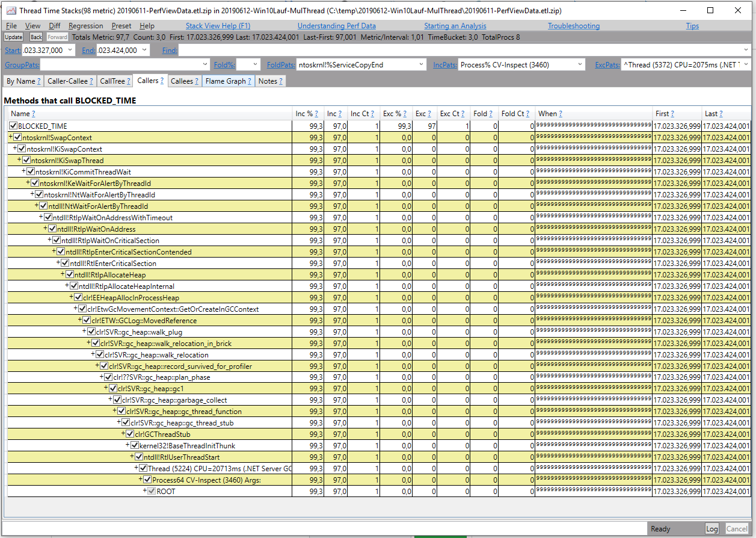Expand the clr!SVR::gc_heap::walk_plug row
This screenshot has width=756, height=538.
point(84,332)
